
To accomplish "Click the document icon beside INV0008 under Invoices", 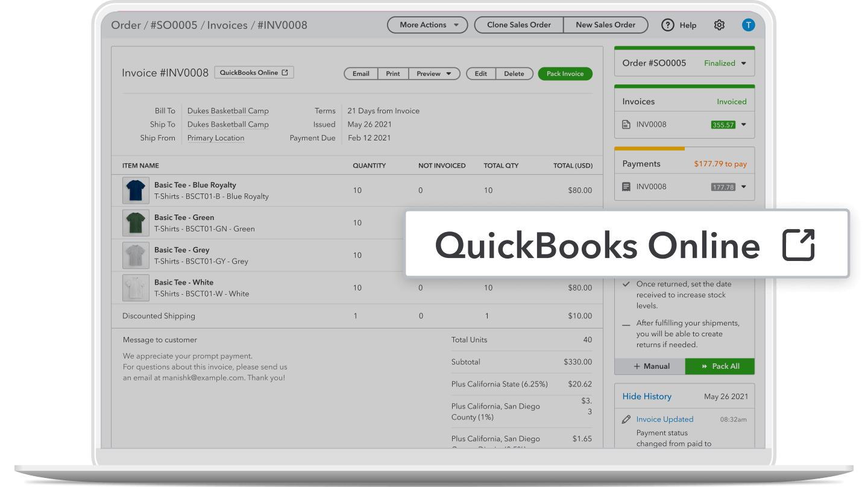I will pos(626,125).
